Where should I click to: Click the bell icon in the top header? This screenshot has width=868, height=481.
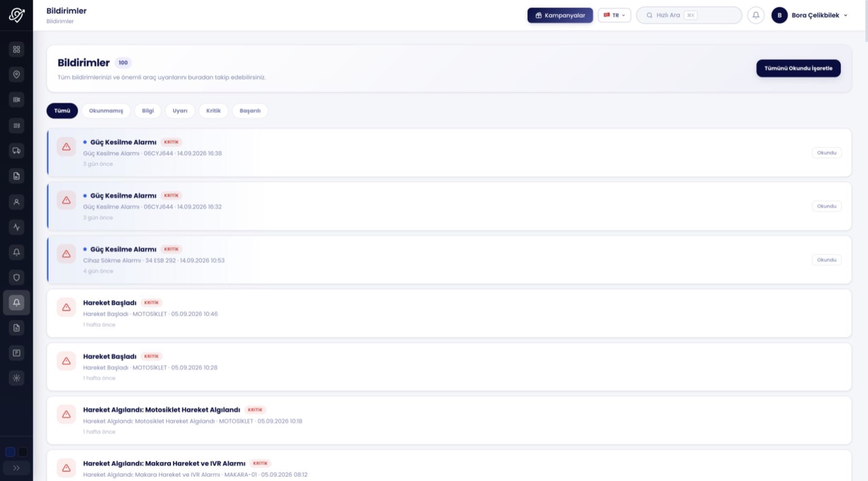click(x=756, y=15)
